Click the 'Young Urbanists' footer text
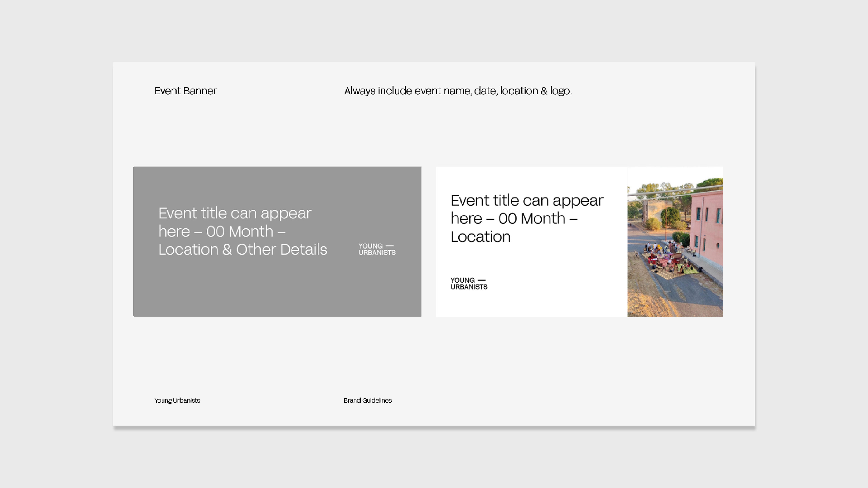The height and width of the screenshot is (488, 868). pyautogui.click(x=177, y=400)
